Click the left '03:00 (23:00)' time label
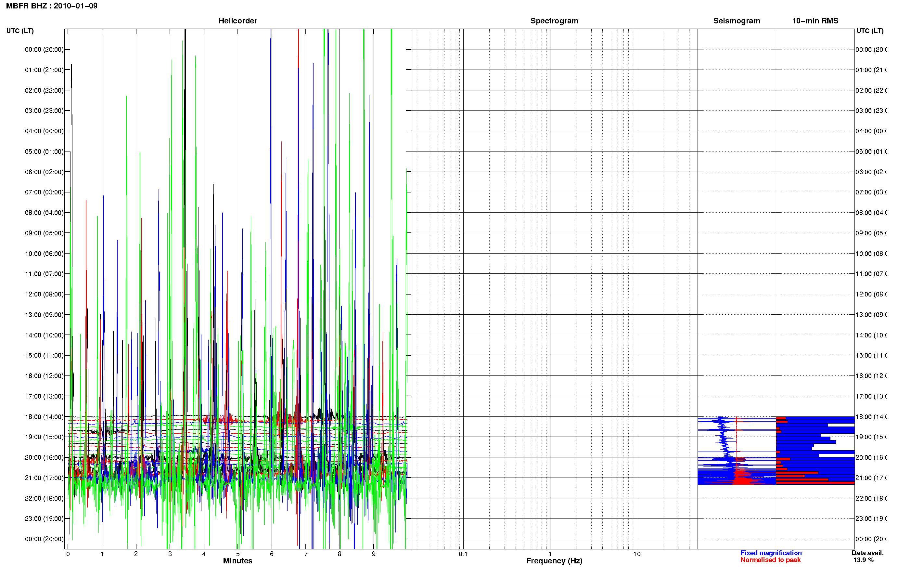 [x=44, y=111]
